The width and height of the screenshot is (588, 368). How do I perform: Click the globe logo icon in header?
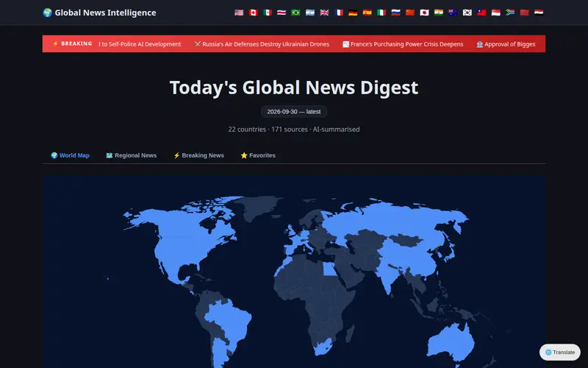click(47, 13)
